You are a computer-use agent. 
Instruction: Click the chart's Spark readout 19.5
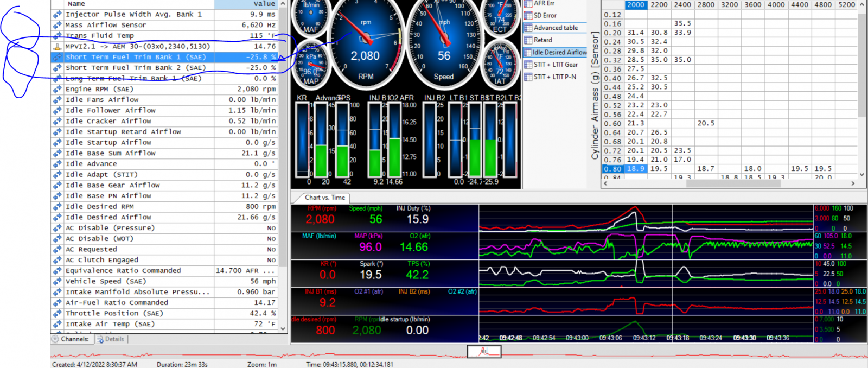tap(371, 275)
